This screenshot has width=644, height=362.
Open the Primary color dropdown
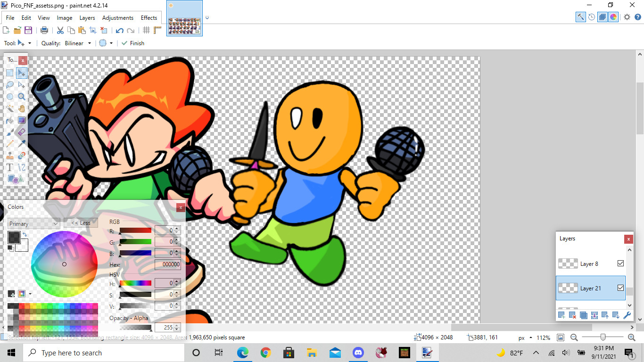33,223
